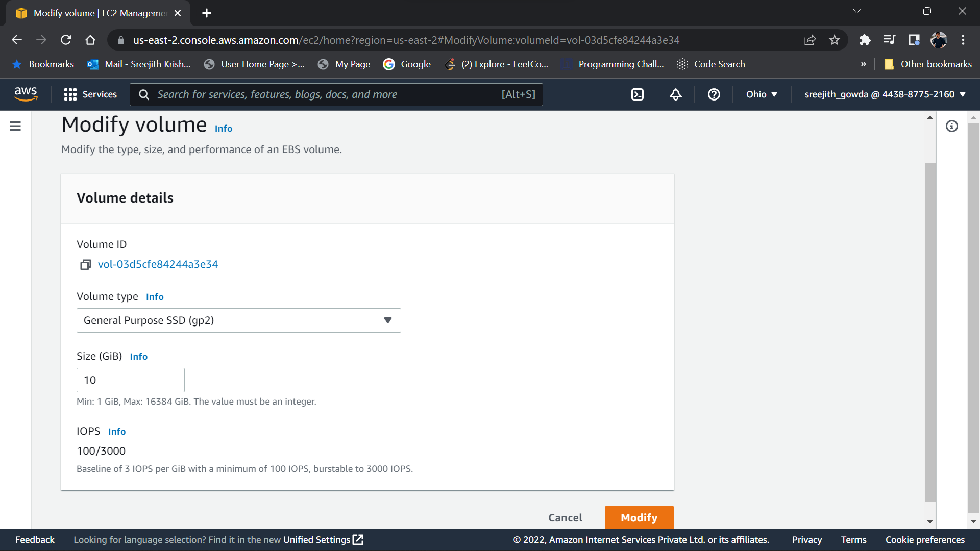980x551 pixels.
Task: Open the vol-03d5cfe84244a3e34 link
Action: [x=158, y=264]
